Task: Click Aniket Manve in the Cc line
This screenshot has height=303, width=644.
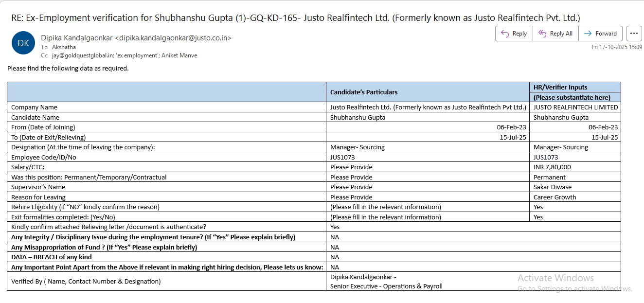Action: tap(179, 55)
